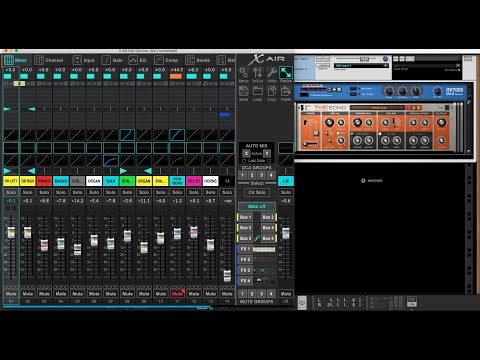The width and height of the screenshot is (480, 360).
Task: Open the In/Out routing icon
Action: coord(258,73)
